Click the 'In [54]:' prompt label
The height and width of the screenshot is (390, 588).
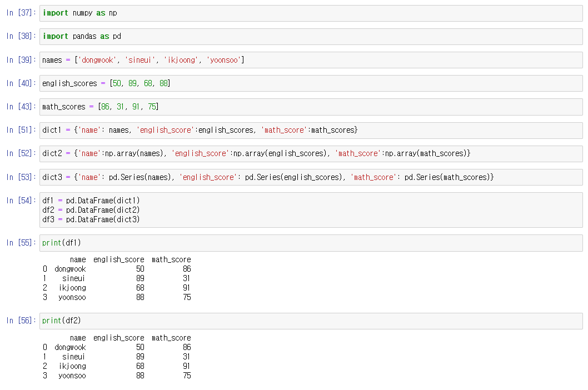(x=21, y=200)
